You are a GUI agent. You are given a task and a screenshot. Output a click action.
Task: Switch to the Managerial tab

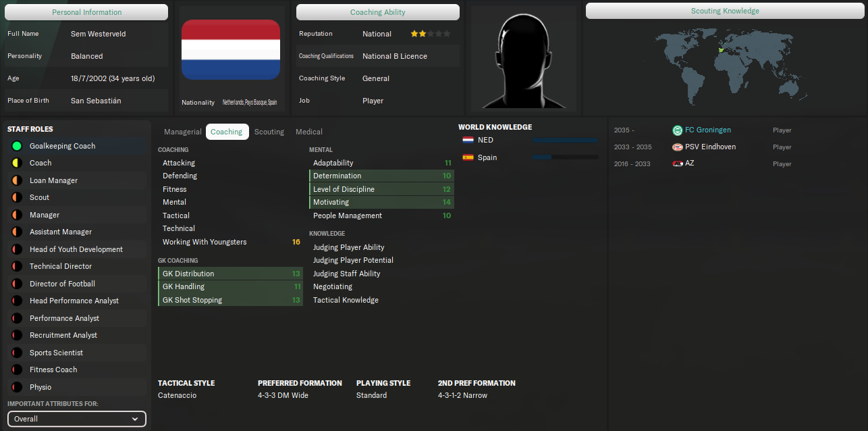click(182, 132)
